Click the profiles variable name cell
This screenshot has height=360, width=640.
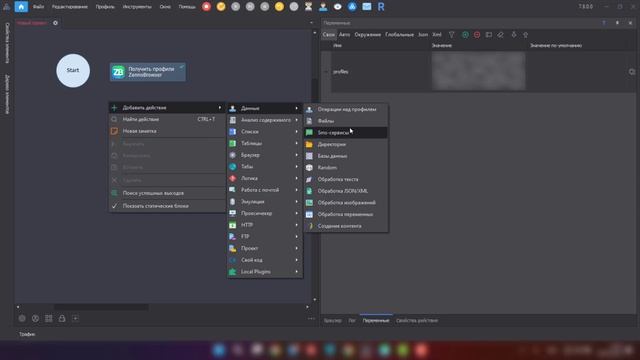381,72
